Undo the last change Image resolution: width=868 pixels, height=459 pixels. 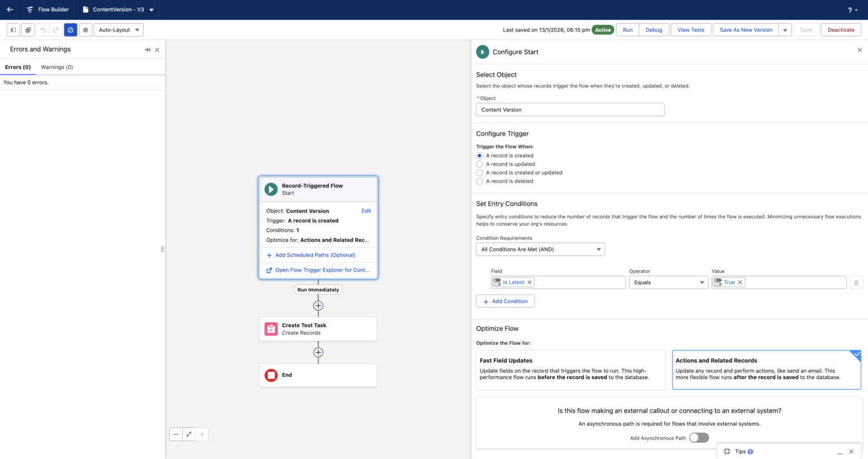[x=43, y=30]
